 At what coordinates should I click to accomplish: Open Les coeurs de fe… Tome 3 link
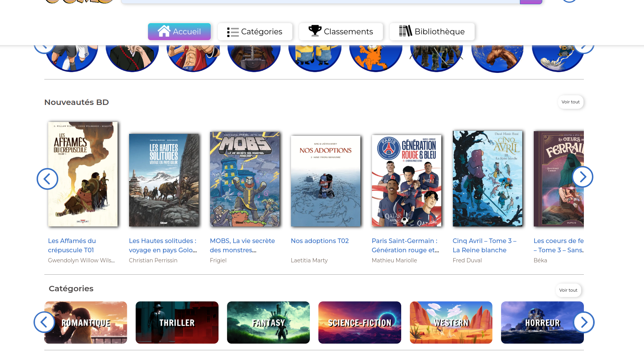click(x=559, y=245)
